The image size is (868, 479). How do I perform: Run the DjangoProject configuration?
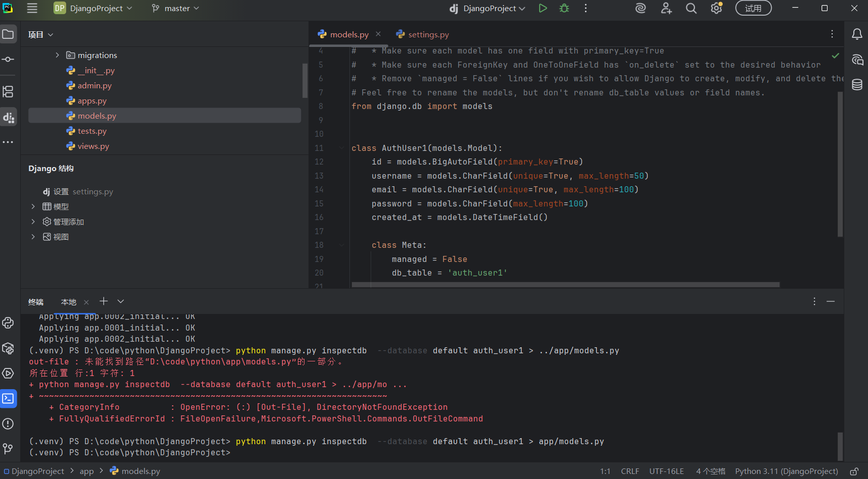[x=543, y=8]
